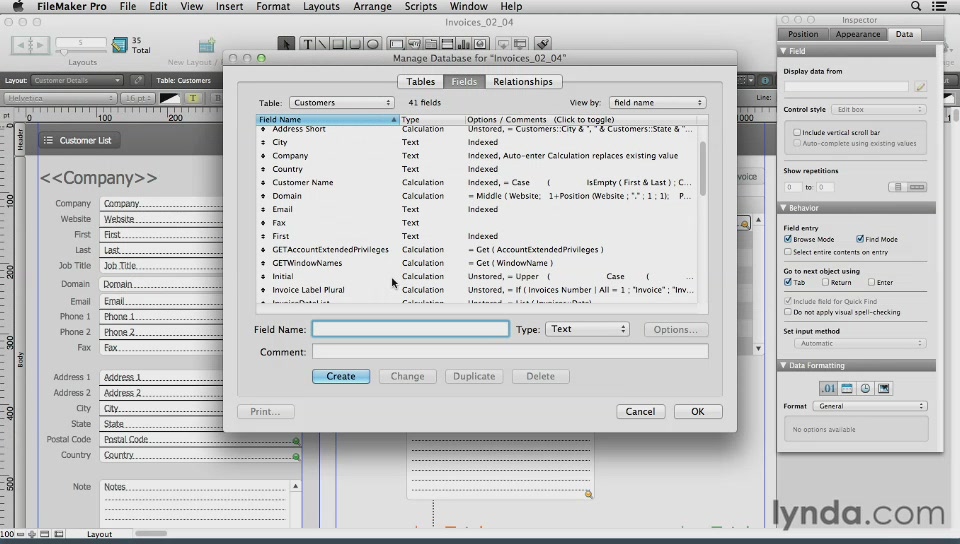This screenshot has width=960, height=544.
Task: Open the field Type dropdown
Action: pos(587,329)
